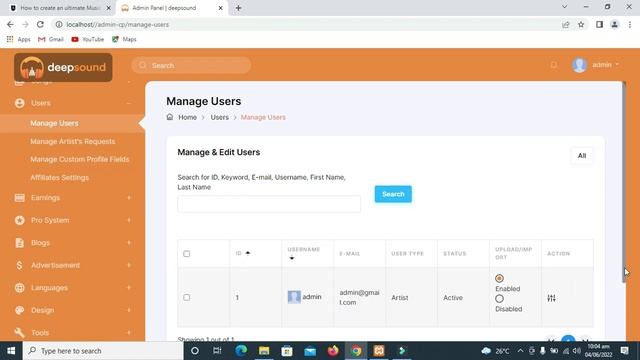This screenshot has width=640, height=360.
Task: Open Gmail bookmark
Action: 51,39
